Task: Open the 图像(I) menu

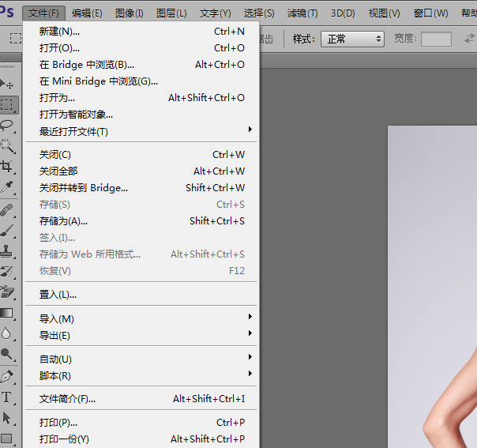Action: (130, 13)
